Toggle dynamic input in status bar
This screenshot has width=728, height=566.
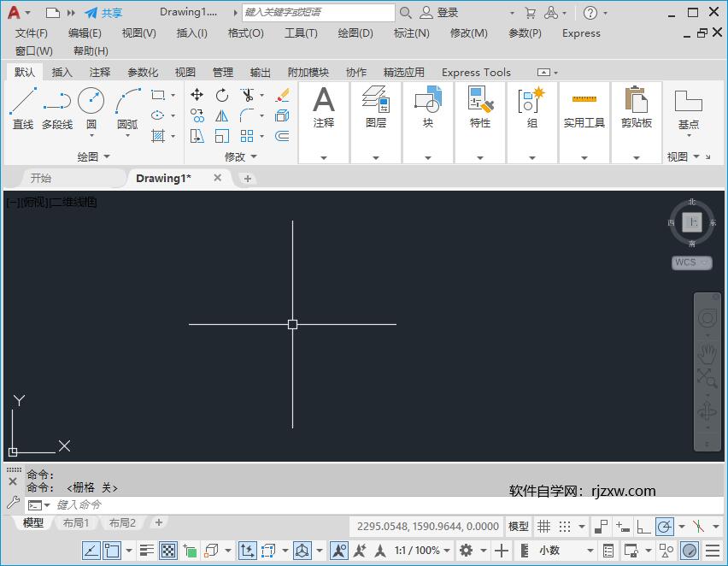tap(622, 527)
